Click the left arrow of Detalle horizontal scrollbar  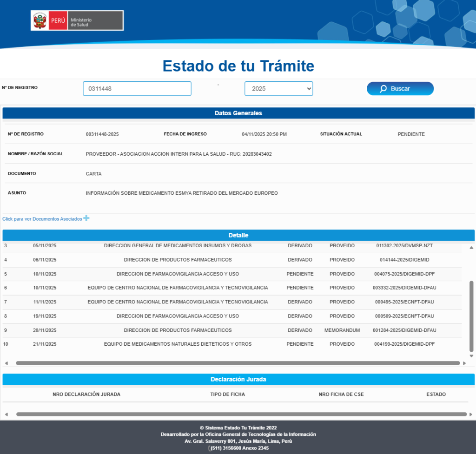(6, 363)
